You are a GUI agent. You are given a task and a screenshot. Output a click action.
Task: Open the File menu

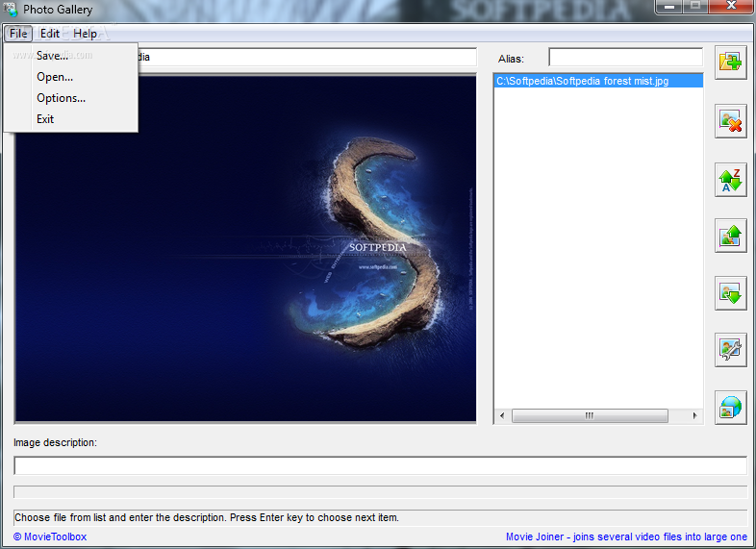18,34
